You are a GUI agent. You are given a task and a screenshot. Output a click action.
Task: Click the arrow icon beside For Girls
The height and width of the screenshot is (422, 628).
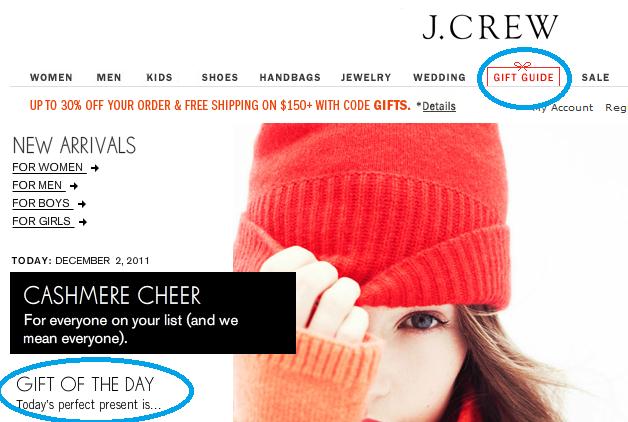click(83, 222)
